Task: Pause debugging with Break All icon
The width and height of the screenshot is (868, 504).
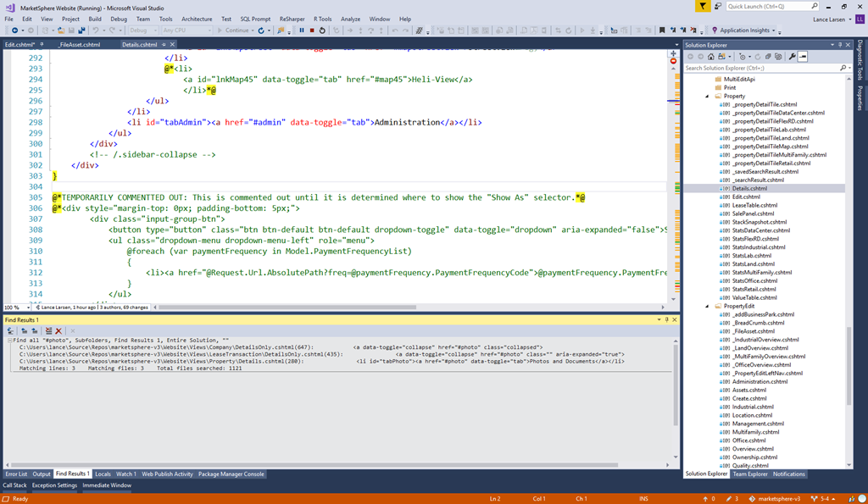Action: tap(302, 30)
